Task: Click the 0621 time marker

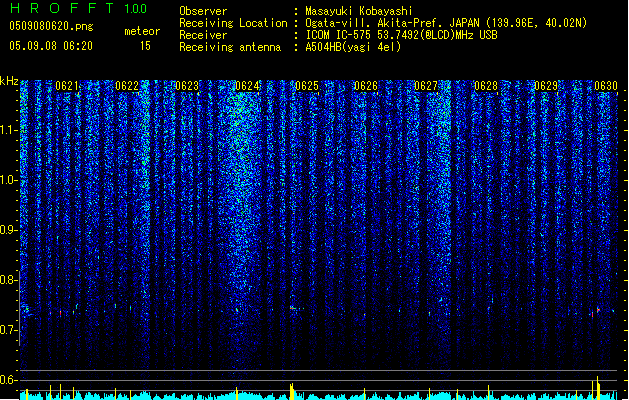Action: pos(67,86)
